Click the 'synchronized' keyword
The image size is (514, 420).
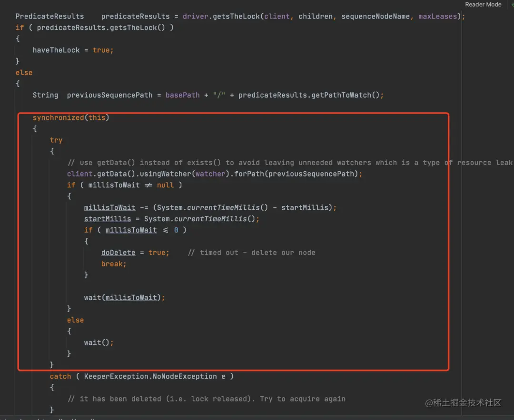59,117
